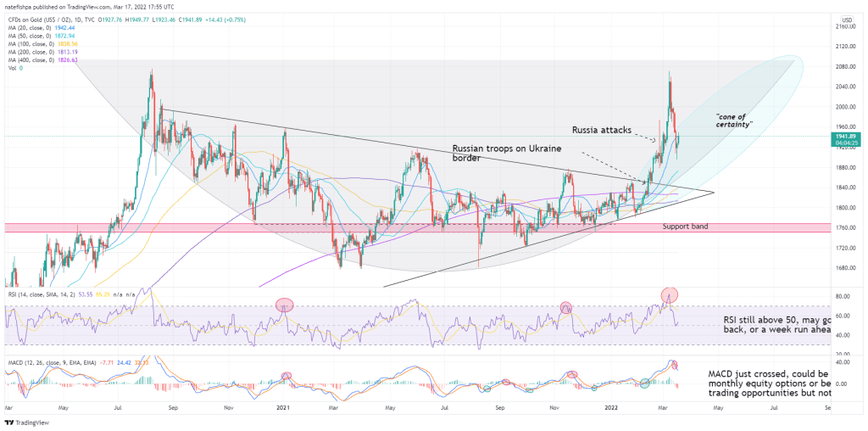Select the 'Russian troops on Ukraine border' annotation
The width and height of the screenshot is (868, 431).
pos(504,153)
